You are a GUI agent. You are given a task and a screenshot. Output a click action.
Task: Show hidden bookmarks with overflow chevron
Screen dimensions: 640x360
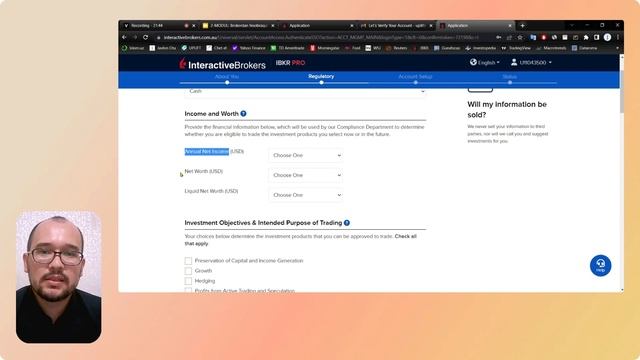pyautogui.click(x=617, y=48)
